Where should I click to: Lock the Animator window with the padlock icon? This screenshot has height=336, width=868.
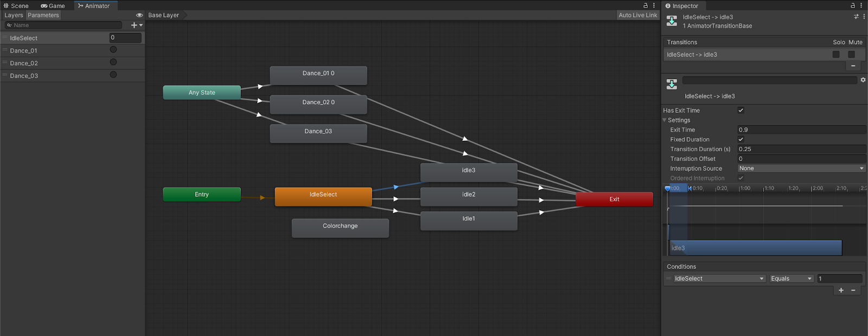click(646, 5)
